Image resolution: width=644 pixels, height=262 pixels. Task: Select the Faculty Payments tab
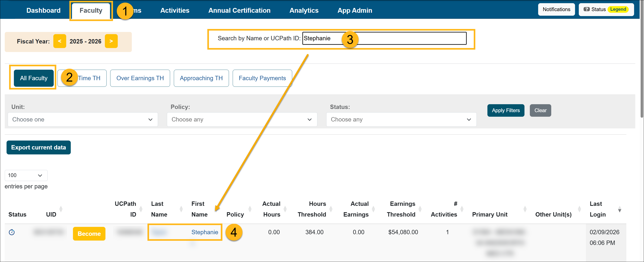[262, 78]
